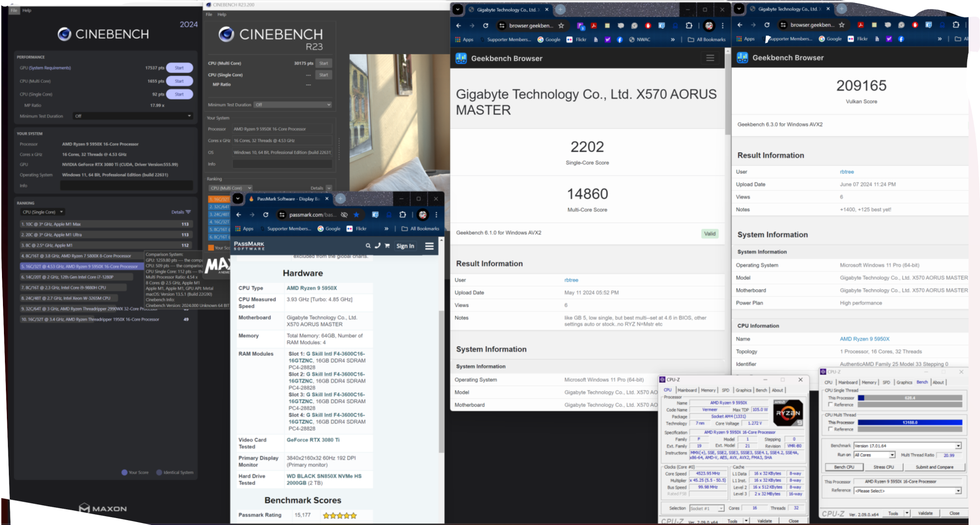Click the PassMark address bar URL

(x=313, y=215)
